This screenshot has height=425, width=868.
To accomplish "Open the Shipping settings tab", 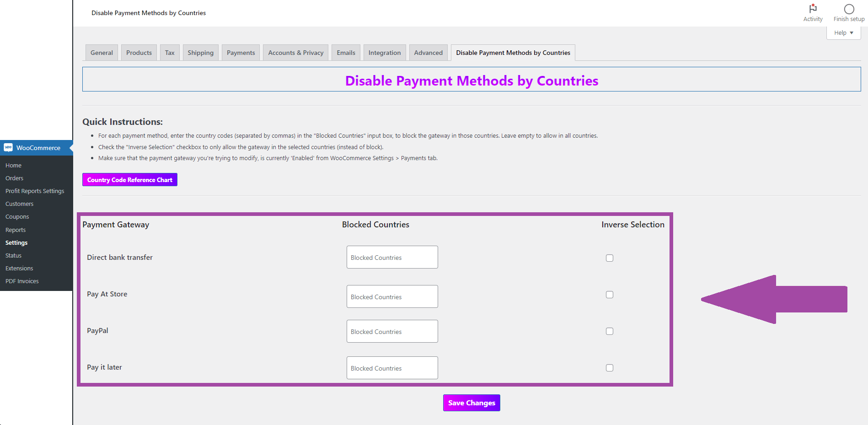I will tap(200, 52).
